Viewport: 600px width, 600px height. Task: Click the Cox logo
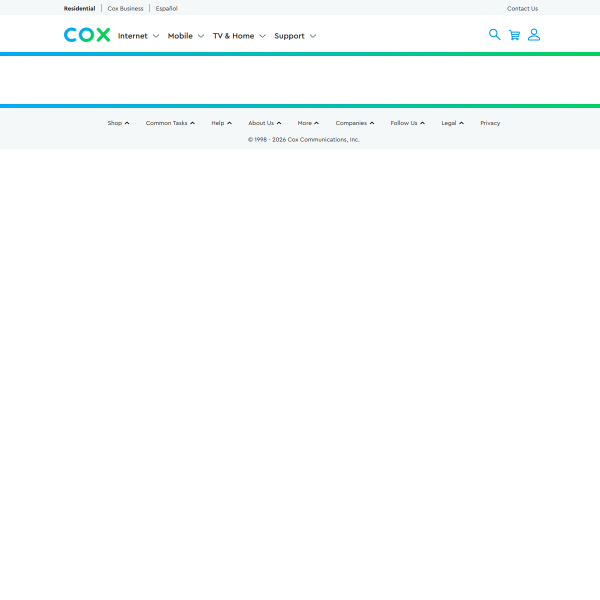87,35
